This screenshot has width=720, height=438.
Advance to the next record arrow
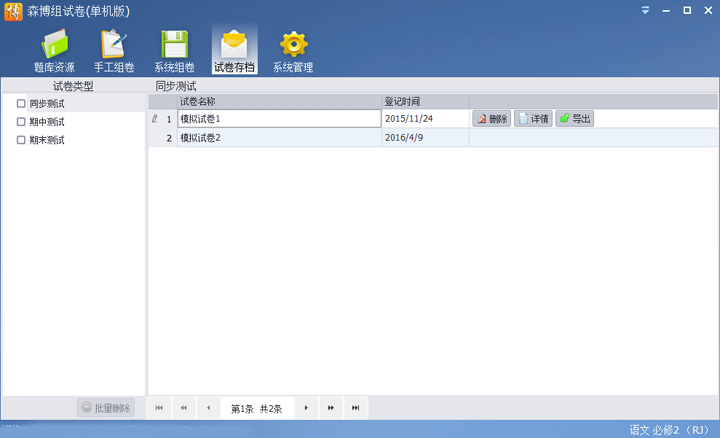(306, 408)
